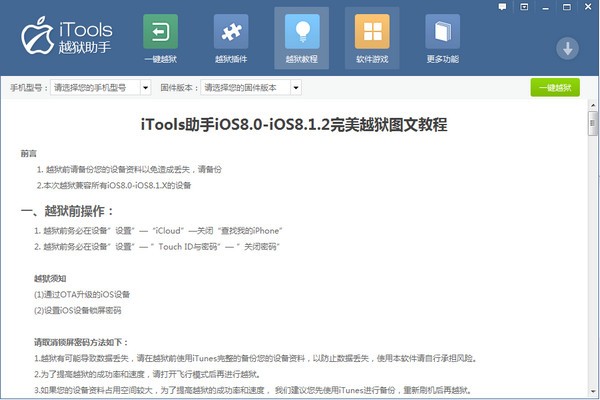Click the tutorial title iTools助手iOS8.0-iOS8.1.2
Image resolution: width=600 pixels, height=400 pixels.
coord(294,124)
